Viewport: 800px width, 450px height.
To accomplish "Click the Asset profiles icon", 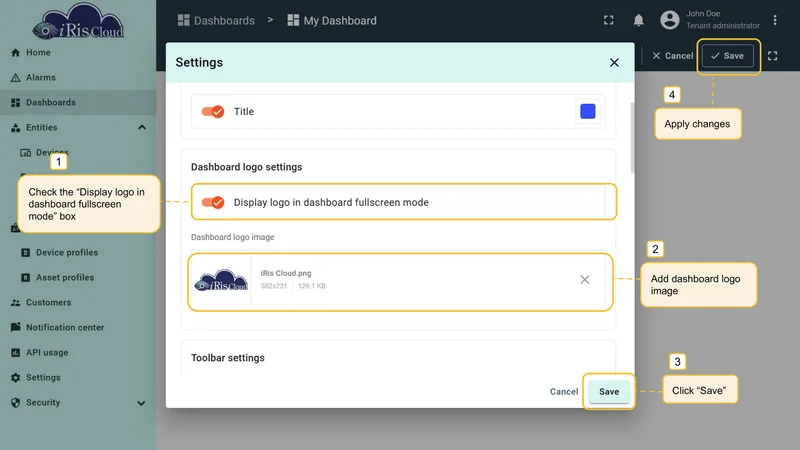I will tap(26, 278).
